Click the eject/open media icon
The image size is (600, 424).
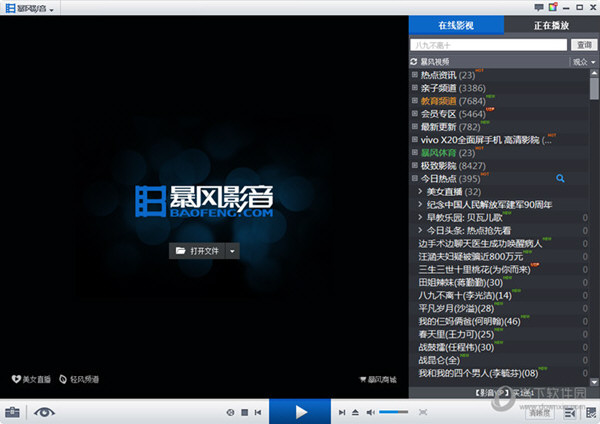(354, 412)
